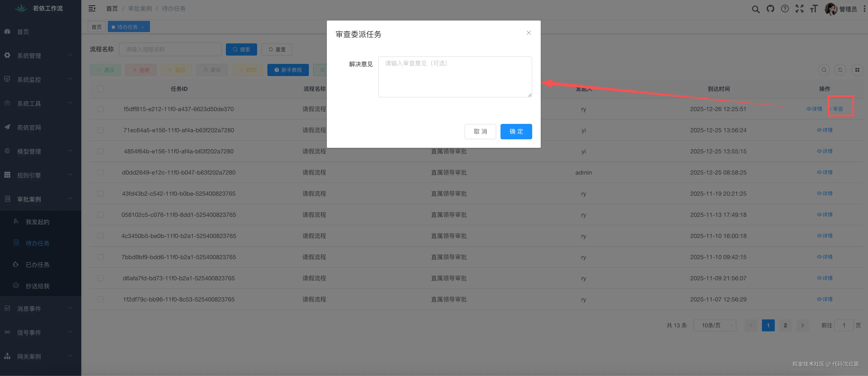This screenshot has height=376, width=868.
Task: Click the table refresh circular icon
Action: (x=840, y=70)
